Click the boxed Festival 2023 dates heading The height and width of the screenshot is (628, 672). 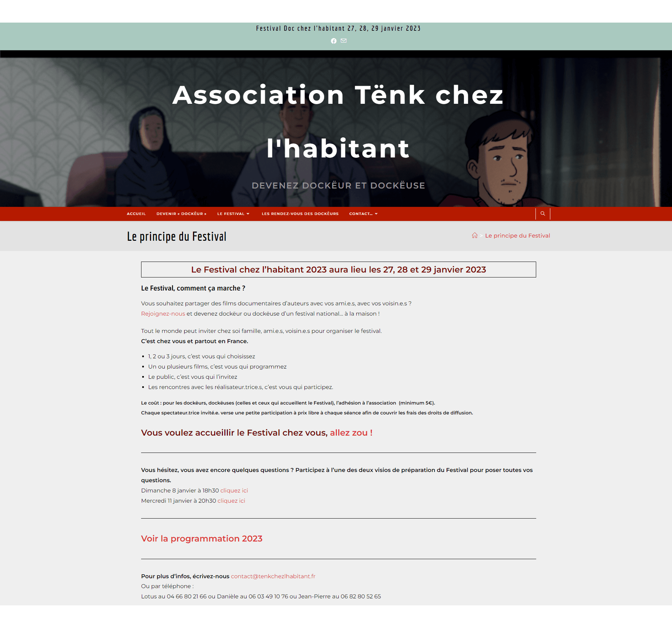[x=339, y=269]
